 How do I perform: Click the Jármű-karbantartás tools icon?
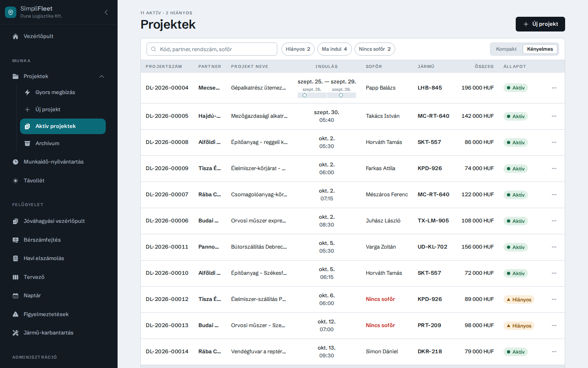coord(16,333)
